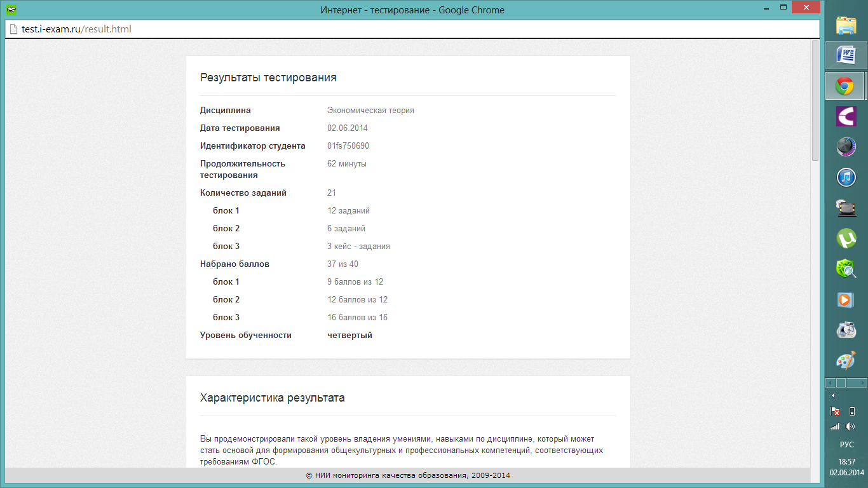Click the 'Количество заданий' label

243,193
